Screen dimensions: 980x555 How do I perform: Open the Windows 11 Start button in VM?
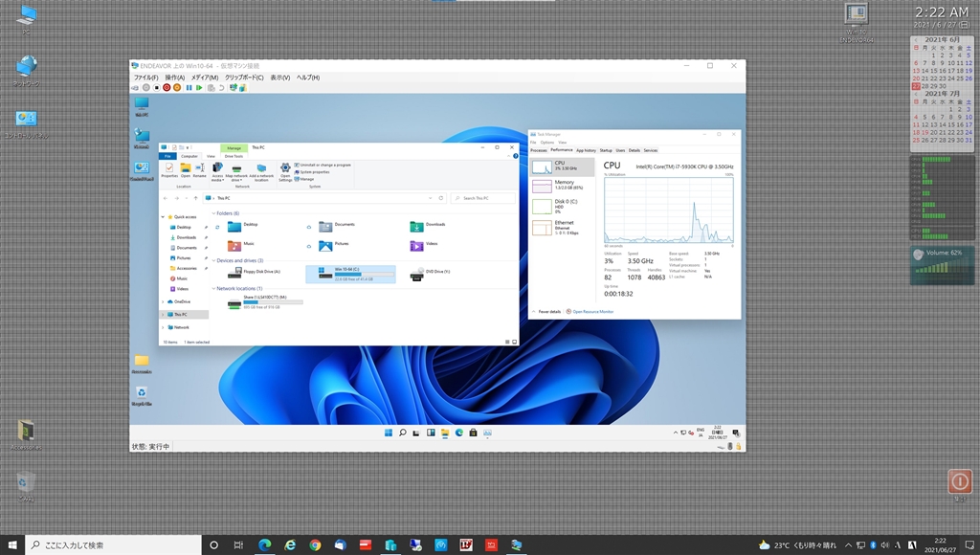(x=388, y=433)
